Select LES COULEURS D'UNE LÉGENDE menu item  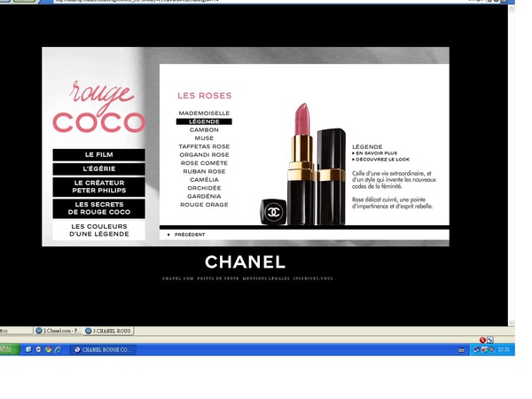point(98,230)
